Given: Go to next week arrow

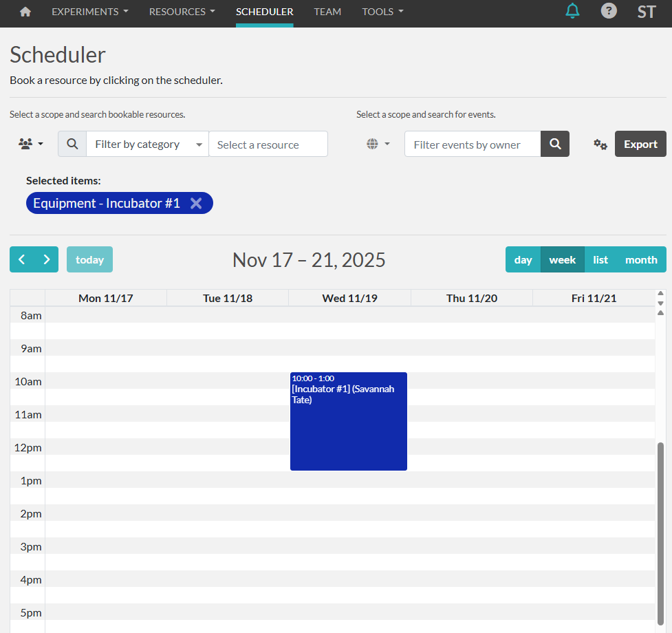Looking at the screenshot, I should coord(47,259).
